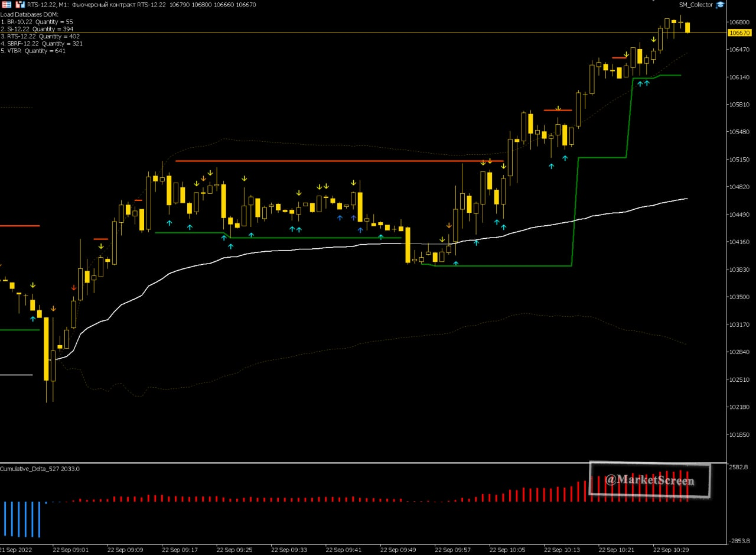Click the Cumulative_Delta_527 indicator label
The height and width of the screenshot is (555, 756).
(x=40, y=469)
